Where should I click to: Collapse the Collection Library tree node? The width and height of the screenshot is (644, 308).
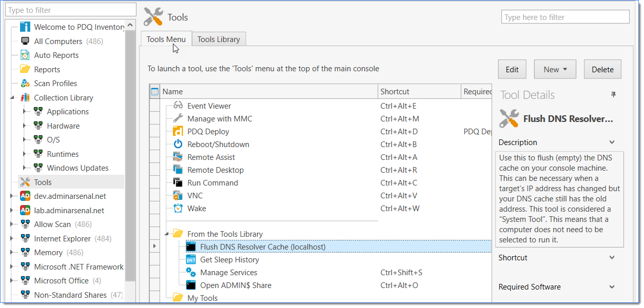tap(12, 97)
